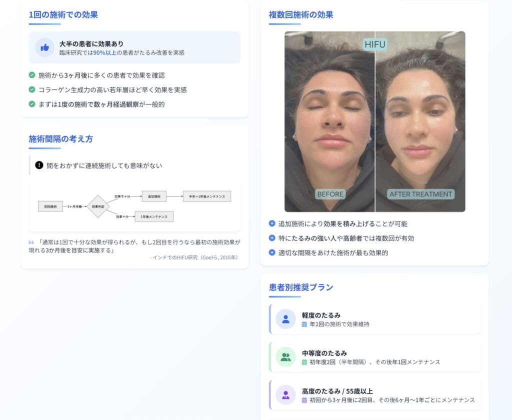Click the highlighted '90%以上' text
The image size is (512, 420).
tap(105, 52)
